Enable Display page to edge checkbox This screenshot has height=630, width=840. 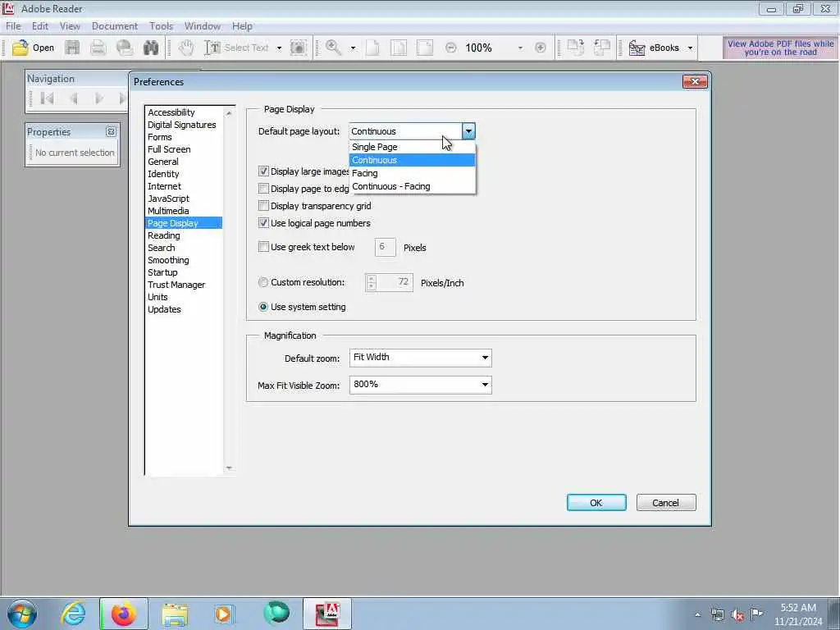coord(263,189)
